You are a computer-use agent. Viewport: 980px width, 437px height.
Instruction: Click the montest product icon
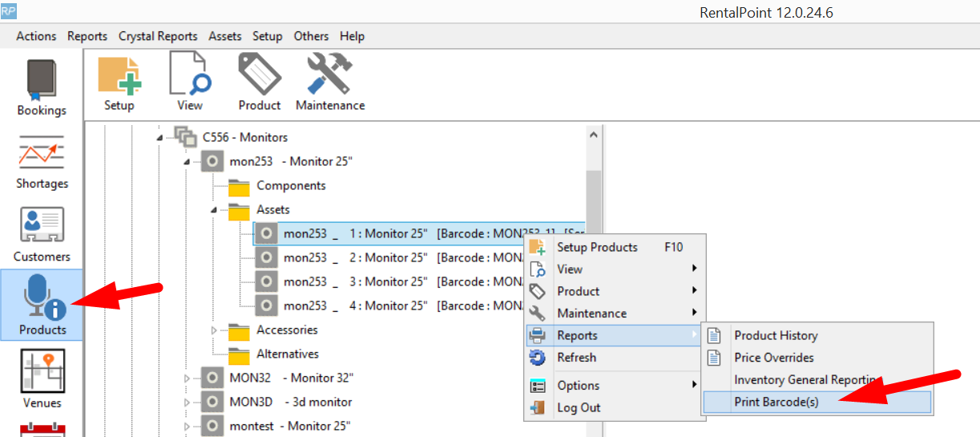point(212,426)
